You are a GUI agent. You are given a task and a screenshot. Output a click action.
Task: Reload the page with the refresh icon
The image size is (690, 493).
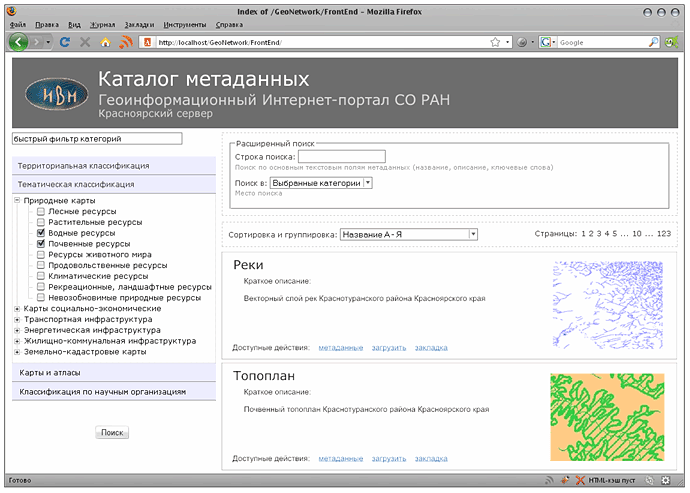[65, 43]
